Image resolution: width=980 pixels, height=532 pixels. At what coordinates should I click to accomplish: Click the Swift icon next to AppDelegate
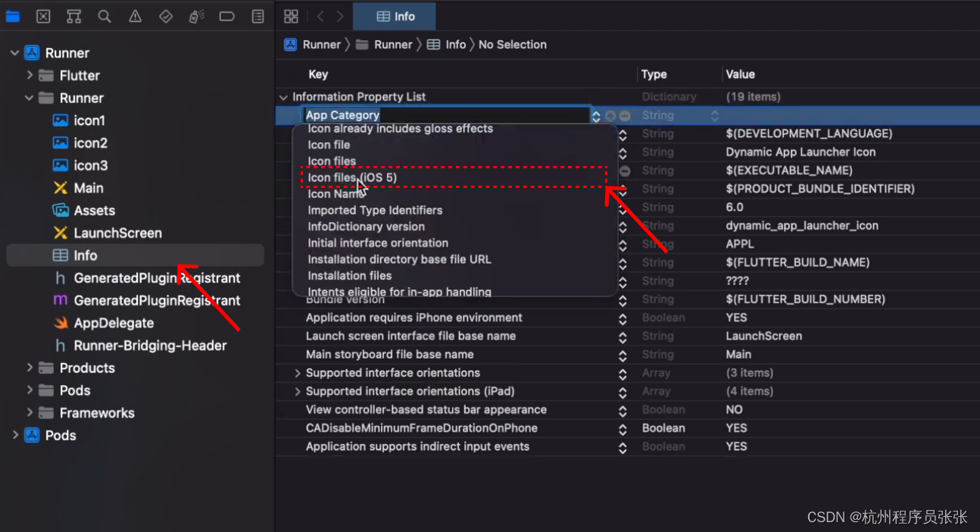point(61,323)
